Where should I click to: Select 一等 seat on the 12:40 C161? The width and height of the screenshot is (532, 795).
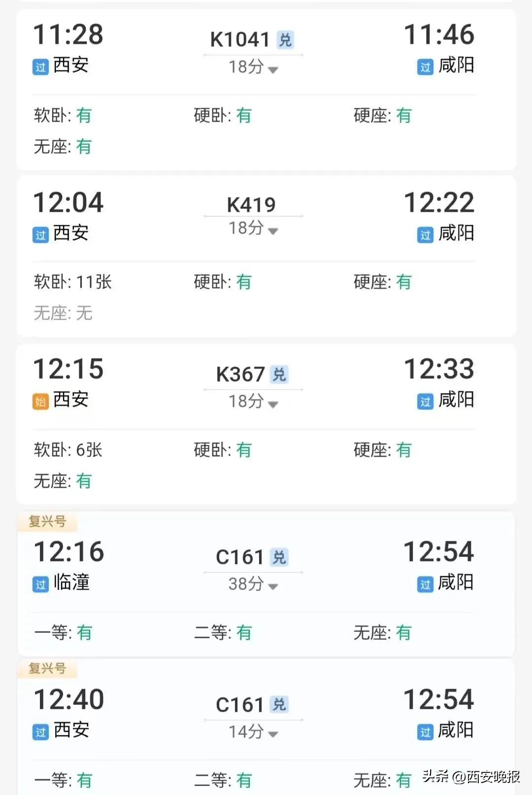tap(63, 780)
